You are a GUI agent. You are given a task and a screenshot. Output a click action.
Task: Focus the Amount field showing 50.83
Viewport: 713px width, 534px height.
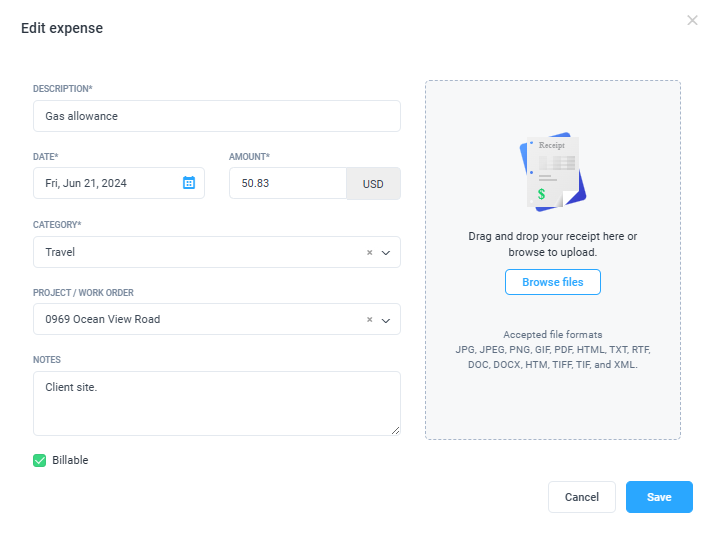[288, 183]
